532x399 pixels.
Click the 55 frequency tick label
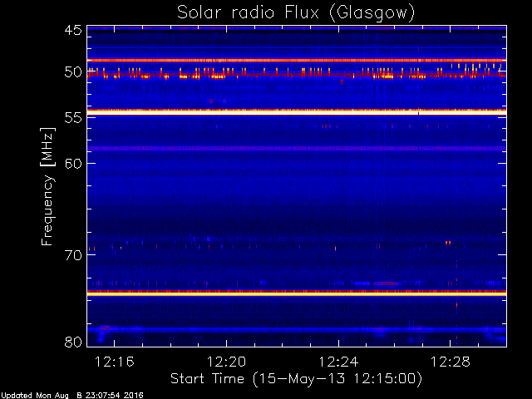pos(73,118)
